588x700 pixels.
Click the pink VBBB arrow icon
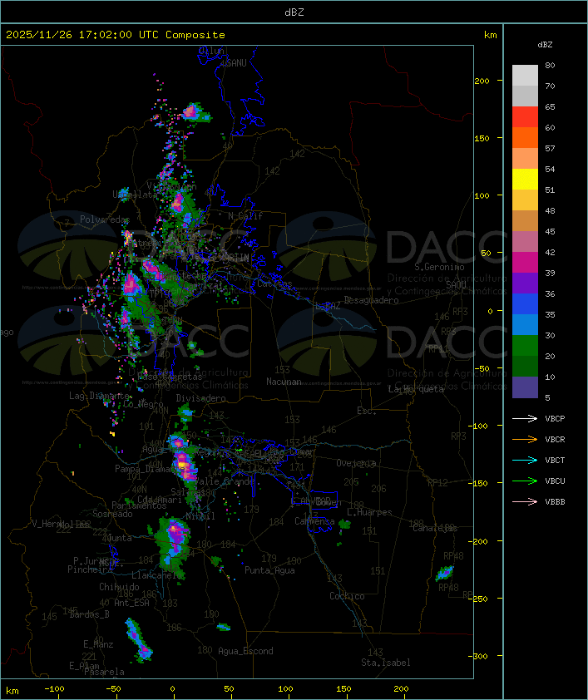525,501
